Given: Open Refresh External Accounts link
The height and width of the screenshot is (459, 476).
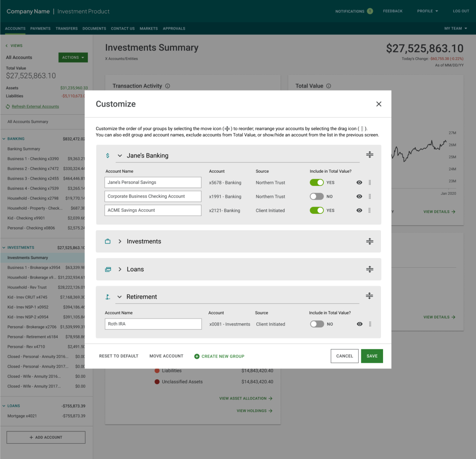Looking at the screenshot, I should point(35,107).
